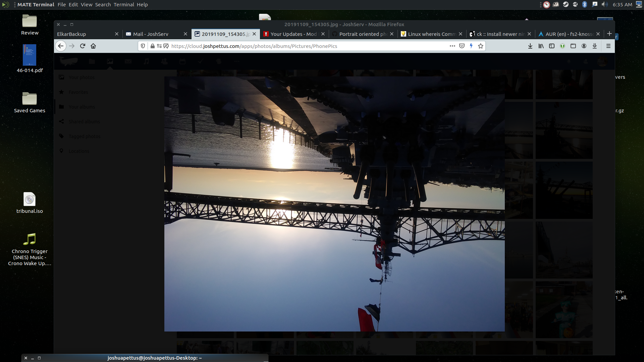Select Tagged photos in the Photos sidebar

(x=84, y=136)
